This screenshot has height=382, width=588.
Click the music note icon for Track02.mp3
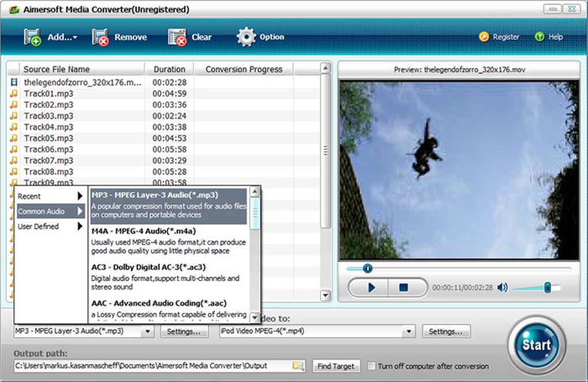14,104
